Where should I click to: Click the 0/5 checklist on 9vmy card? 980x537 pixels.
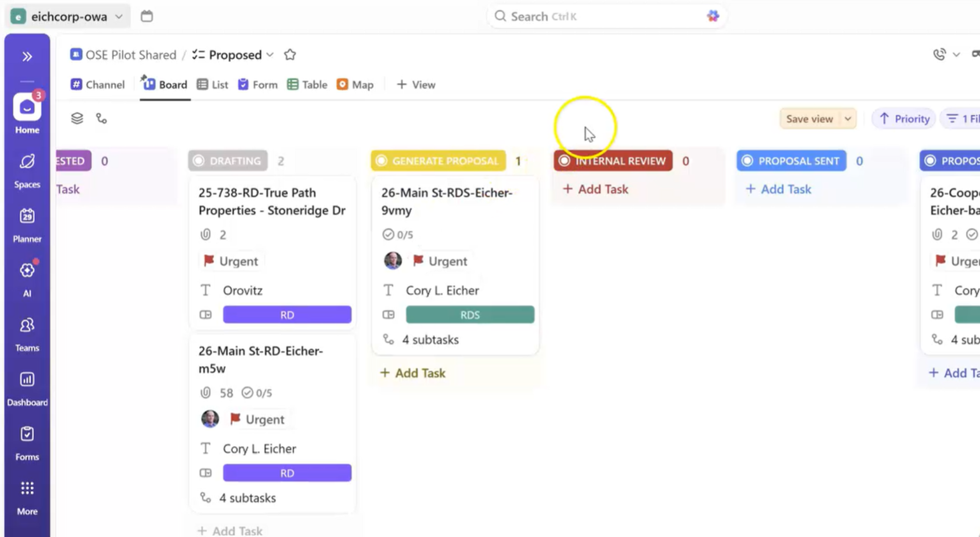click(398, 234)
